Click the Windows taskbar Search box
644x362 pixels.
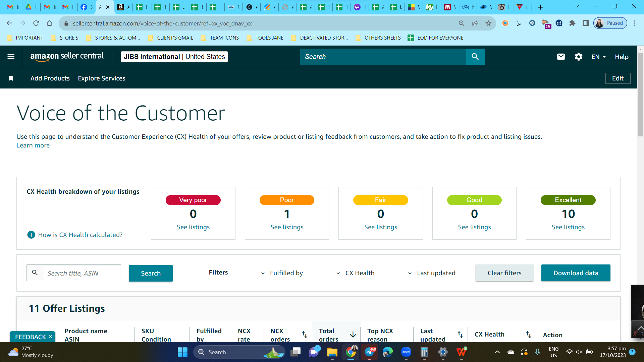click(239, 352)
